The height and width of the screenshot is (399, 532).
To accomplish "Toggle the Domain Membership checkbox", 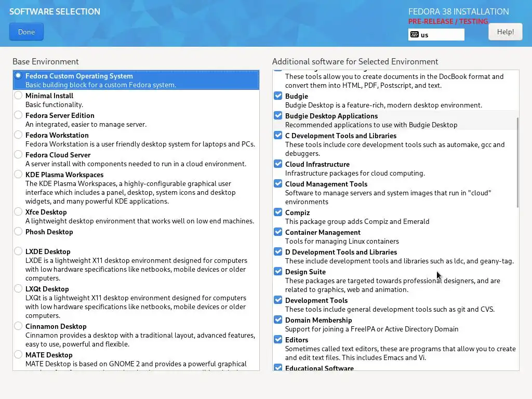I will click(278, 320).
